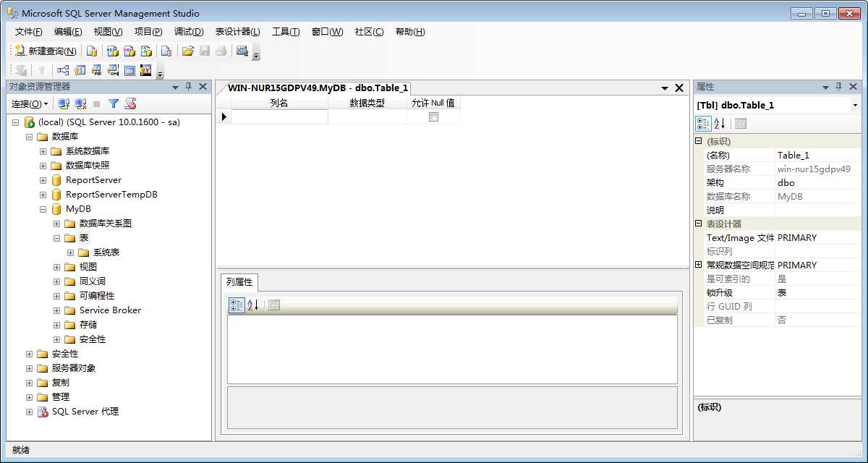The height and width of the screenshot is (463, 868).
Task: Open active documents dropdown arrow beside tab
Action: click(665, 88)
